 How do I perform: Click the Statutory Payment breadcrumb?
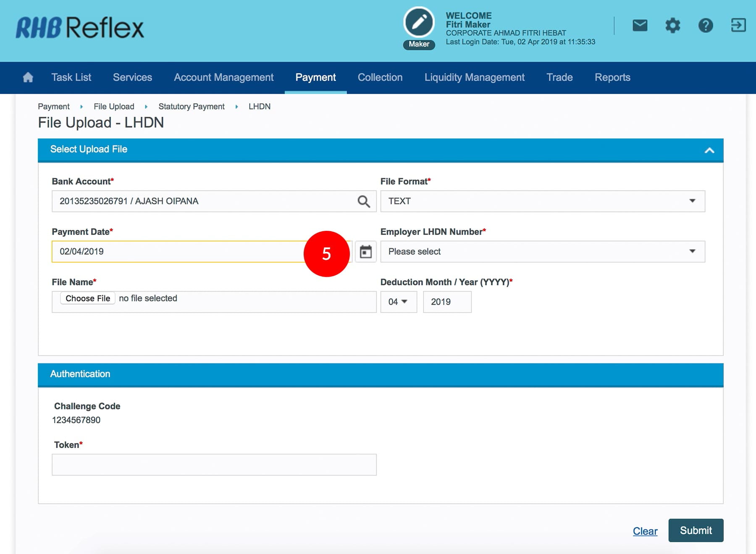pyautogui.click(x=191, y=107)
